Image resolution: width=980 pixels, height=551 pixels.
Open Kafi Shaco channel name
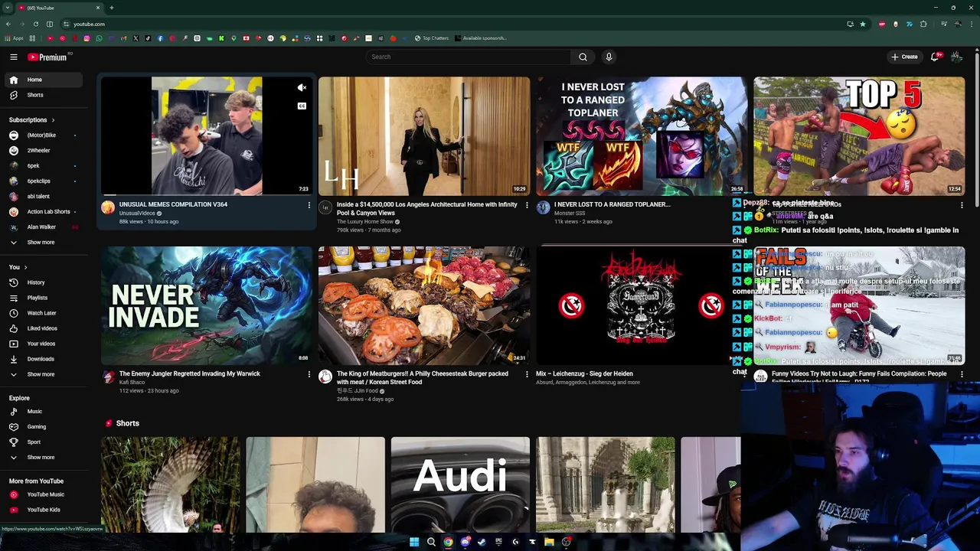[132, 383]
